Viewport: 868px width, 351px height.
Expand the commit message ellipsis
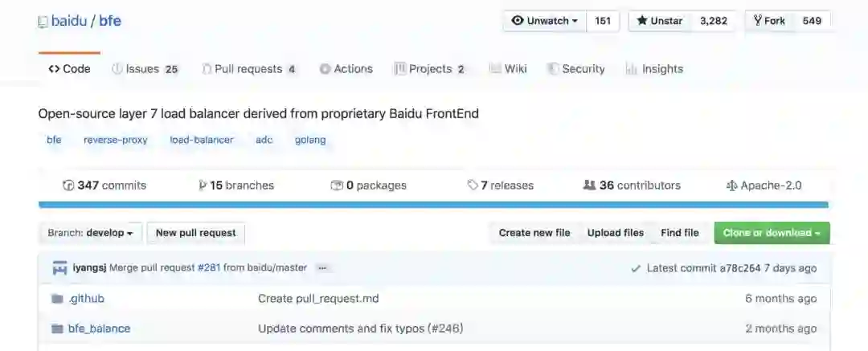coord(322,267)
